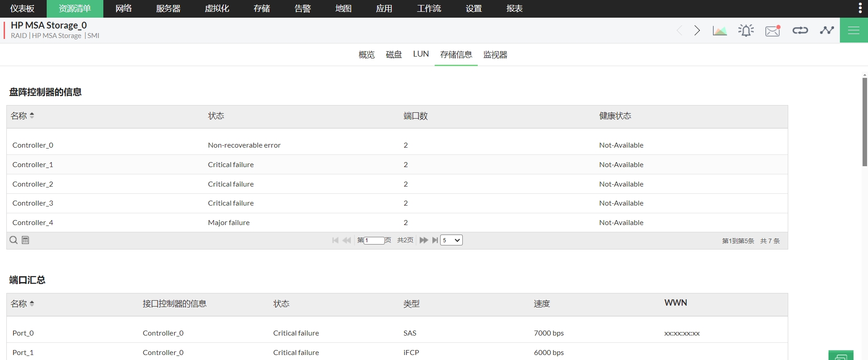The width and height of the screenshot is (868, 360).
Task: Go to the next page of controllers
Action: point(424,240)
